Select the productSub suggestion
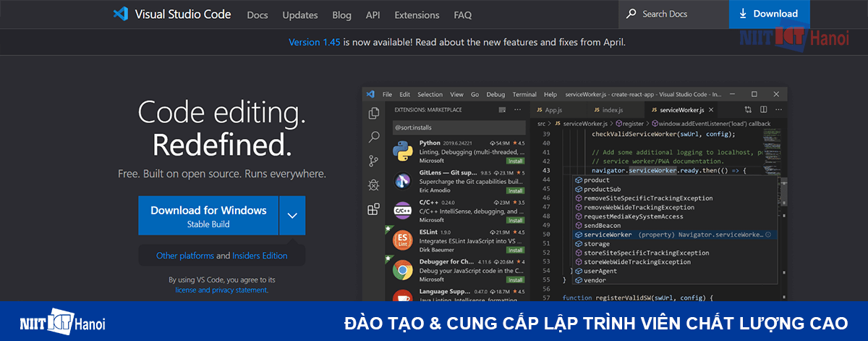Viewport: 868px width, 341px height. coord(675,189)
